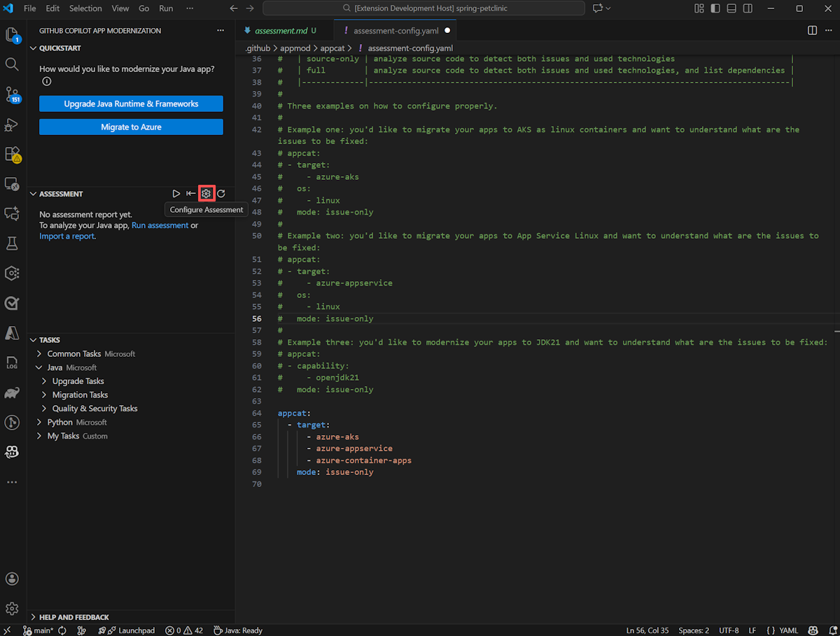Click the Import a report link
This screenshot has height=636, width=840.
[x=66, y=236]
